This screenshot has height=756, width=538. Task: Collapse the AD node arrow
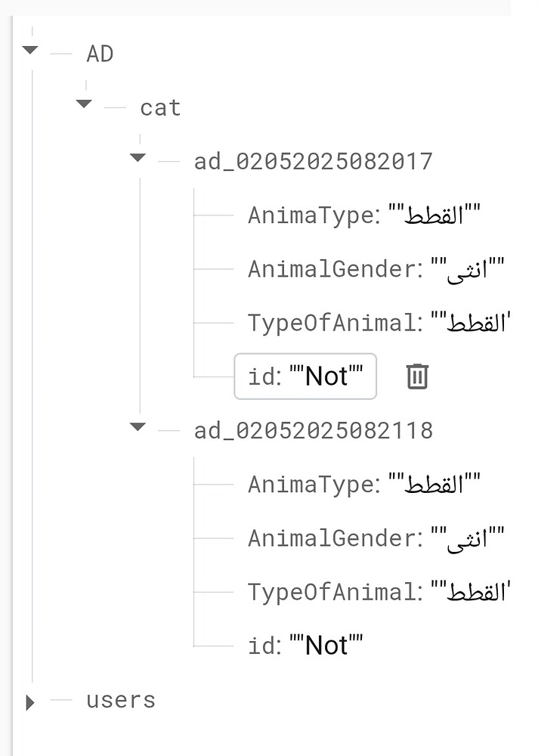[x=30, y=50]
